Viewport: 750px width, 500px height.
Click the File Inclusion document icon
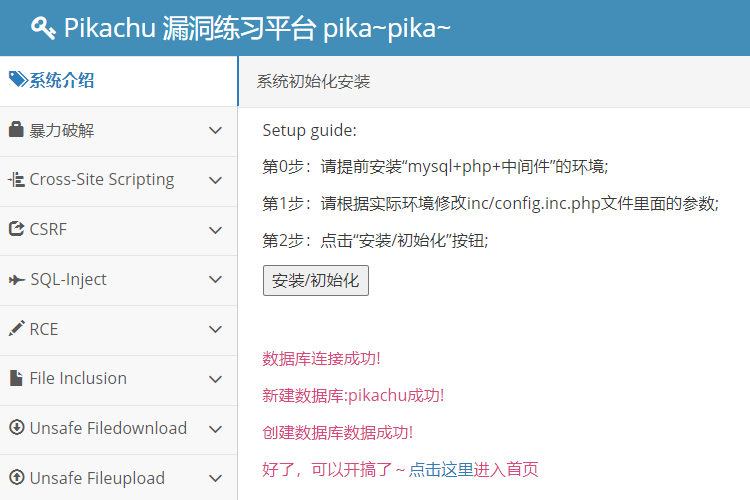point(16,378)
